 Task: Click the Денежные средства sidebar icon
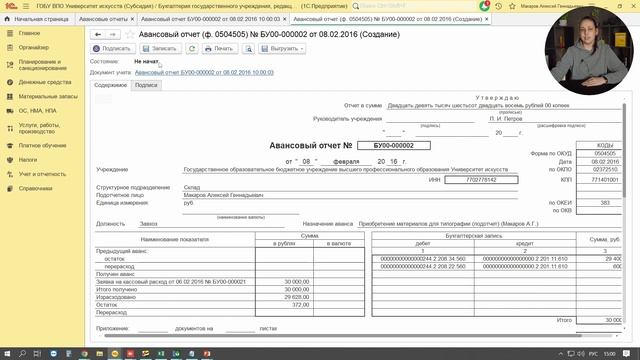click(x=10, y=82)
